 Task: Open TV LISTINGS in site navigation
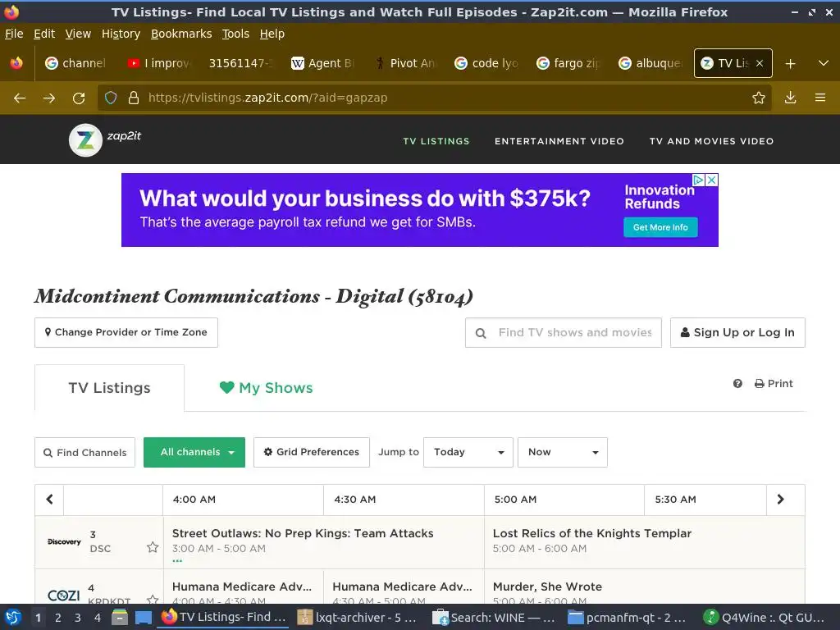[x=436, y=141]
